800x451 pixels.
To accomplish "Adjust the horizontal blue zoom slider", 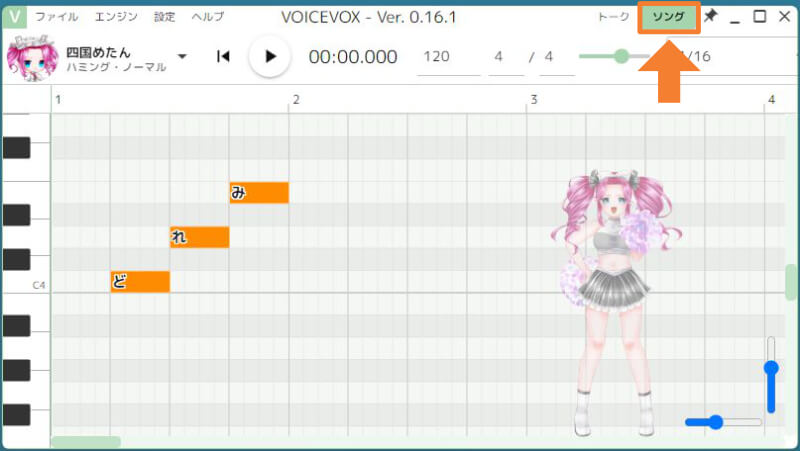I will tap(716, 422).
